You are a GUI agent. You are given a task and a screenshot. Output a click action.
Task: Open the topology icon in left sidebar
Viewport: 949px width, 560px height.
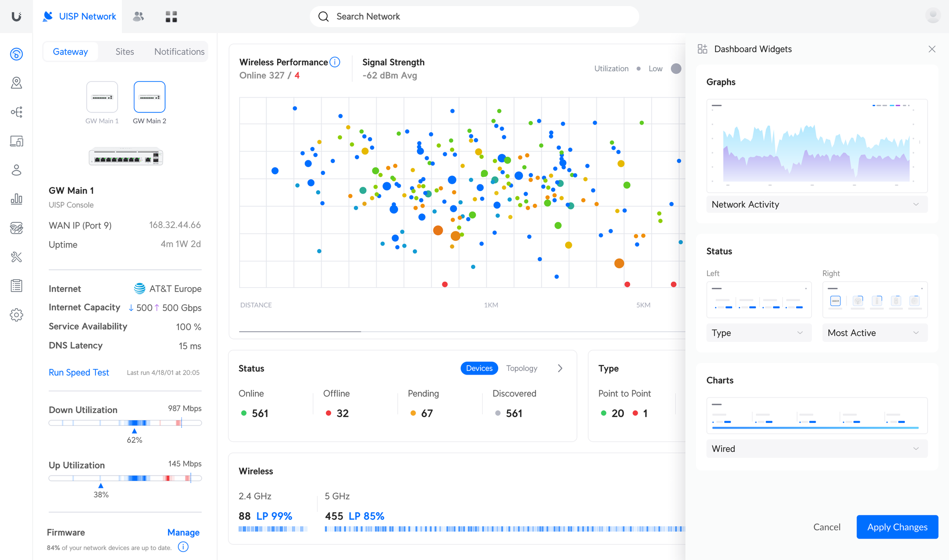coord(17,112)
